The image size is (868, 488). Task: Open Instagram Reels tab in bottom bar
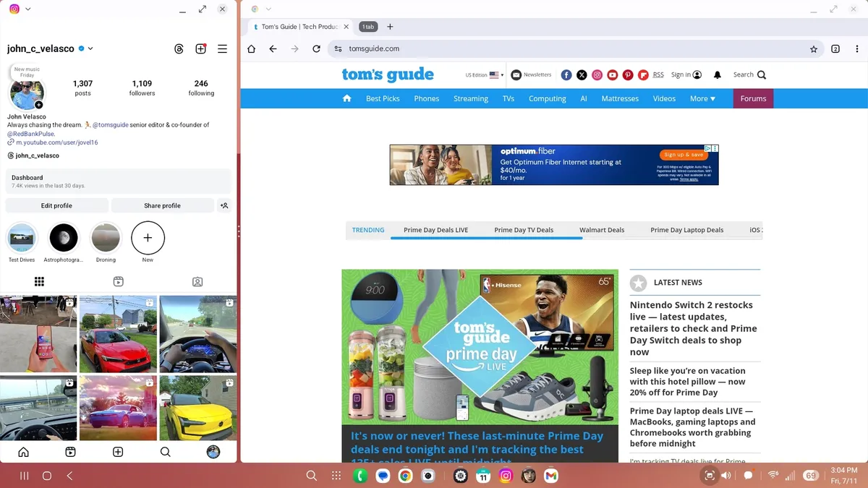click(70, 452)
